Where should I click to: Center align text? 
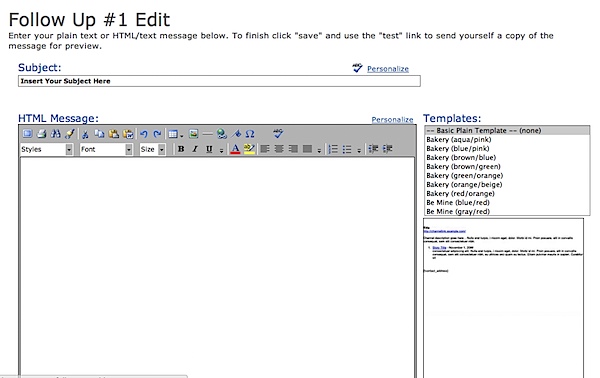[x=279, y=149]
